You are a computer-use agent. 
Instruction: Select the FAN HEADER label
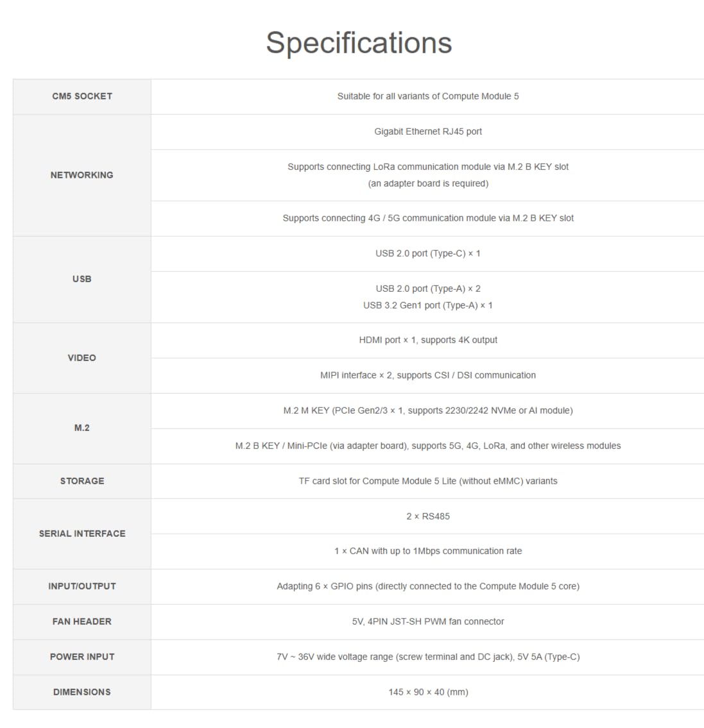tap(82, 622)
